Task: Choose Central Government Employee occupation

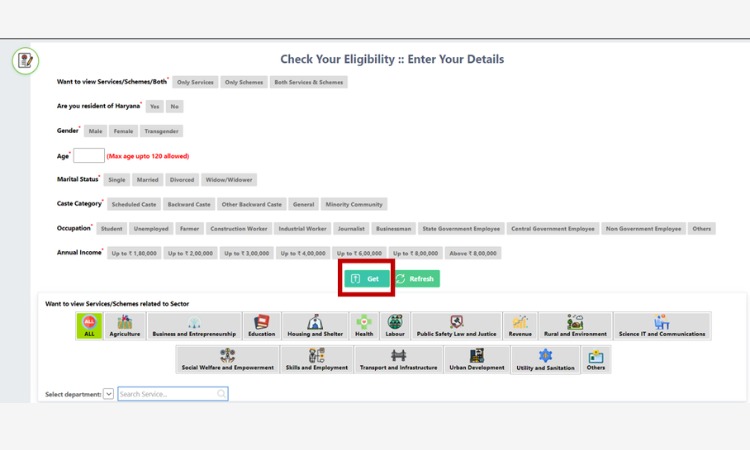Action: point(553,229)
